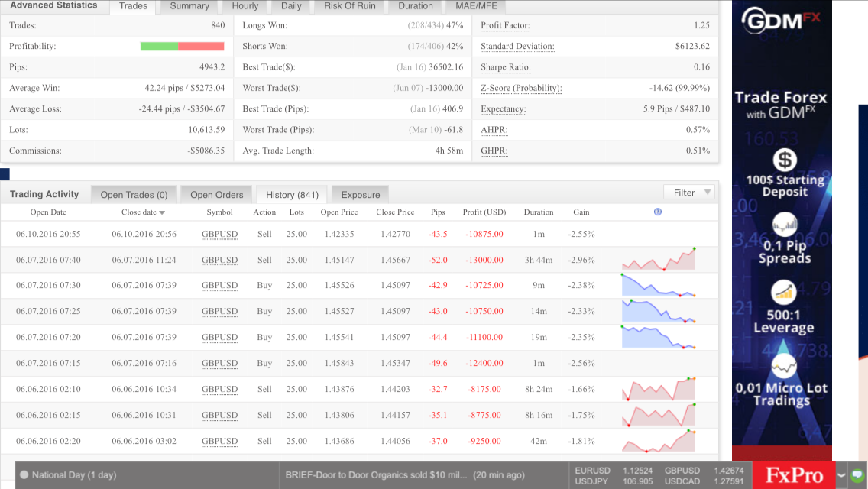Screen dimensions: 868x489
Task: Click the mini chart for the -10725.00 trade
Action: pyautogui.click(x=658, y=285)
